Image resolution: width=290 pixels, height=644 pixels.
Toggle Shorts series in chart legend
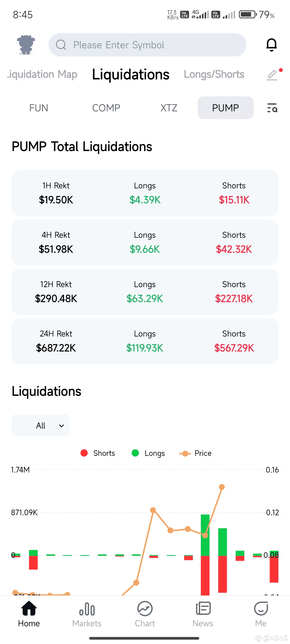[98, 453]
